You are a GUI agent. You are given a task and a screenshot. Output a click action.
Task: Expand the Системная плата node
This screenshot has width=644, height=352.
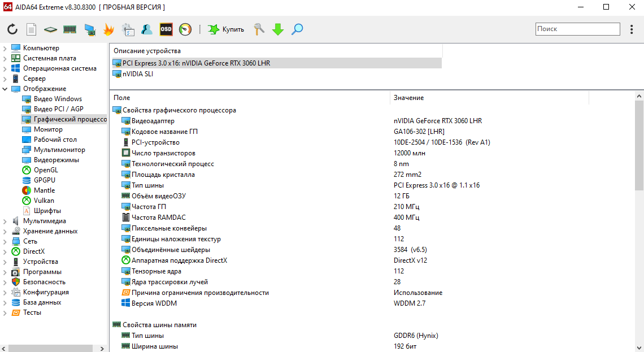coord(5,58)
